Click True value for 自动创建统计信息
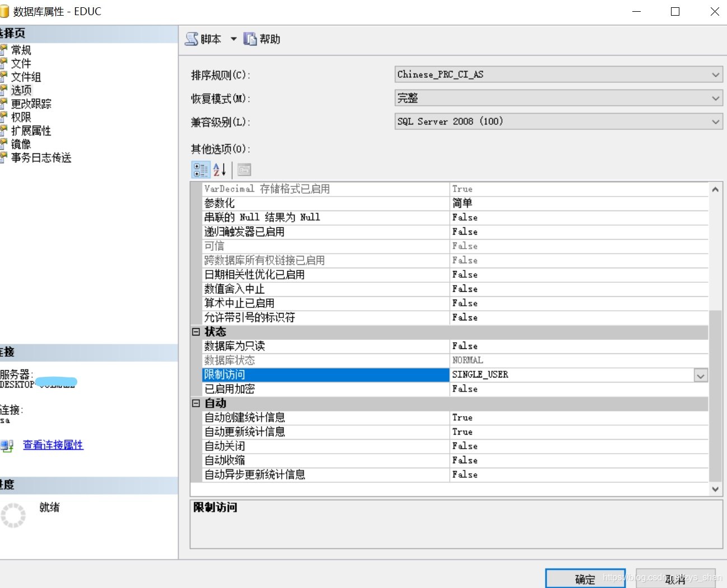Image resolution: width=727 pixels, height=588 pixels. (462, 417)
